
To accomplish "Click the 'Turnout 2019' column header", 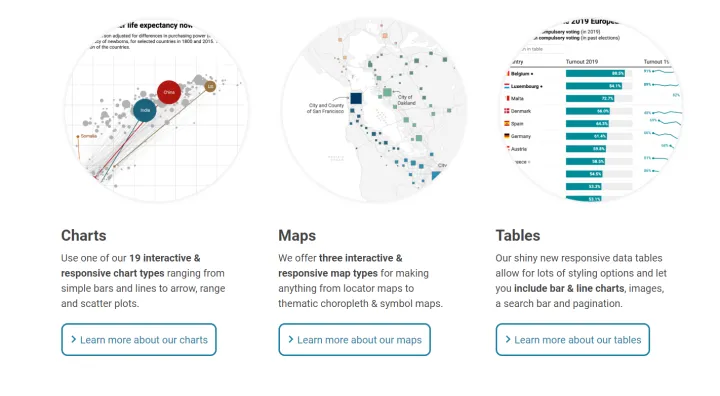I will point(582,62).
